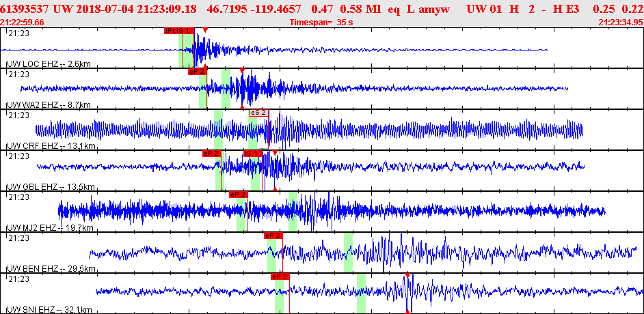Select the UW GBL EHZ station label

click(x=49, y=187)
